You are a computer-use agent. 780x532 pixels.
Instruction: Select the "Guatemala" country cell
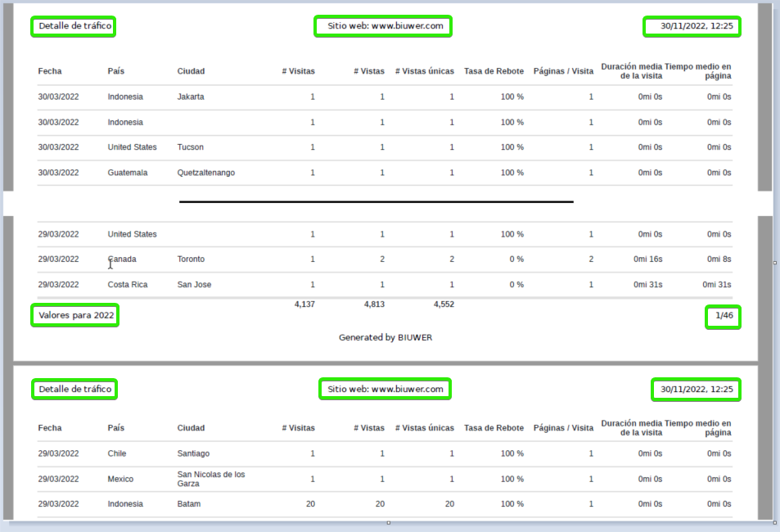[128, 173]
